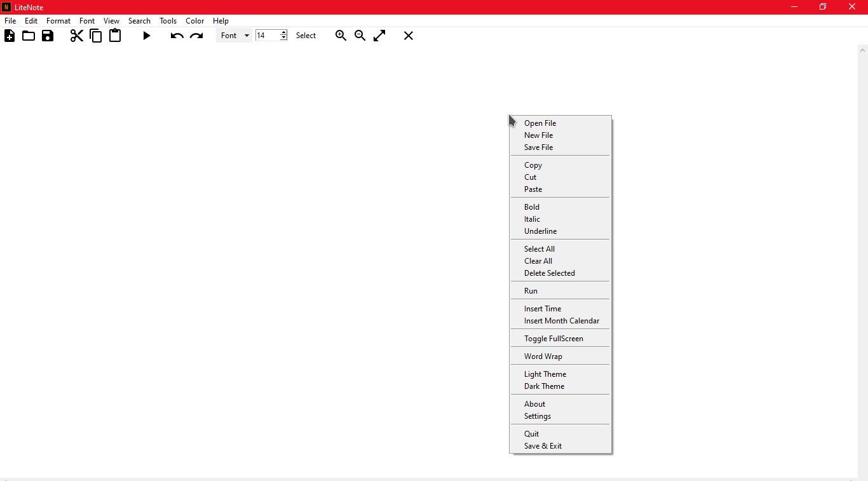Choose Quit in context menu
868x481 pixels.
pyautogui.click(x=560, y=434)
